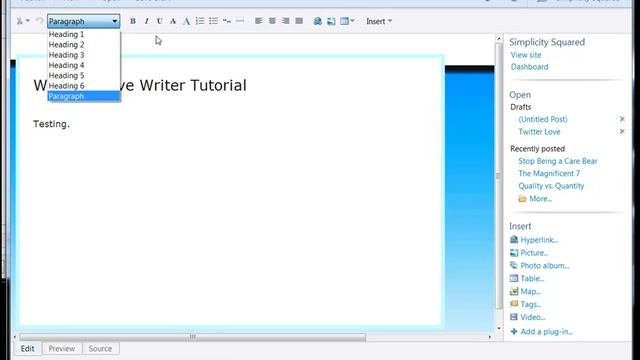
Task: Open the arrow next to Cut icon
Action: coord(28,21)
